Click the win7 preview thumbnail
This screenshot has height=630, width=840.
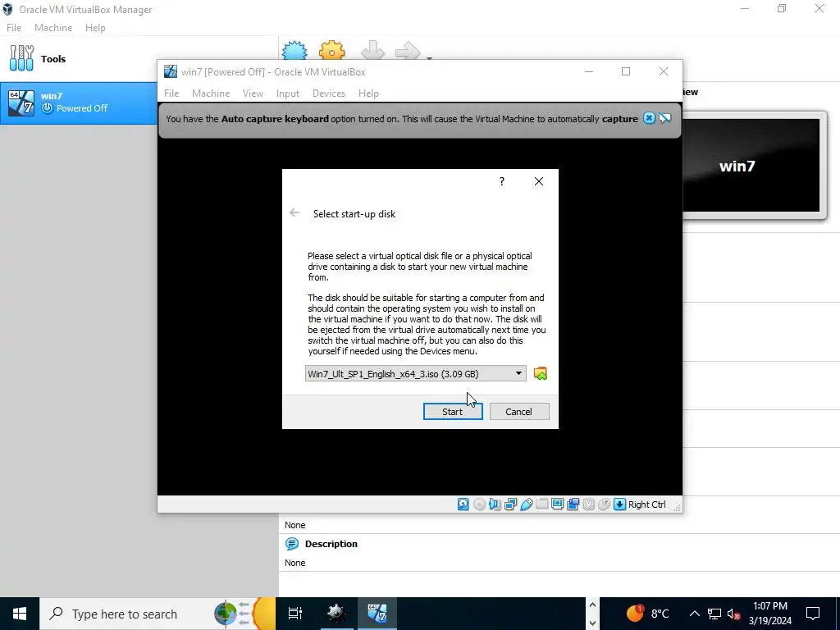[x=751, y=166]
